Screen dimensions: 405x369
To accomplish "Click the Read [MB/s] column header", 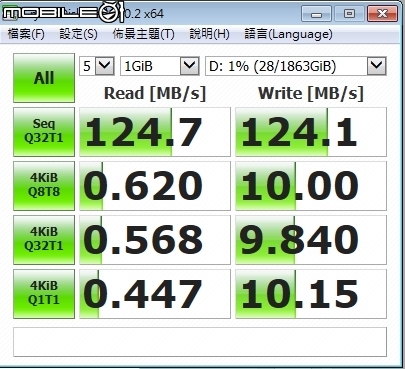I will (x=155, y=93).
